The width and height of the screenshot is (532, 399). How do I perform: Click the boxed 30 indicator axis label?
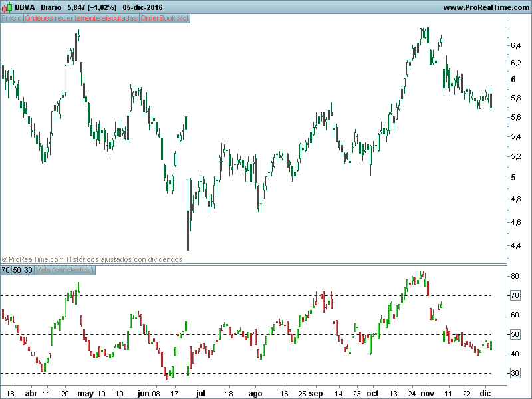point(515,373)
